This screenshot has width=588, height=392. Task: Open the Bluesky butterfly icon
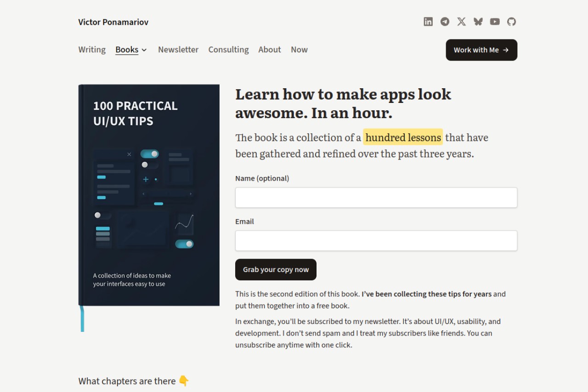478,22
